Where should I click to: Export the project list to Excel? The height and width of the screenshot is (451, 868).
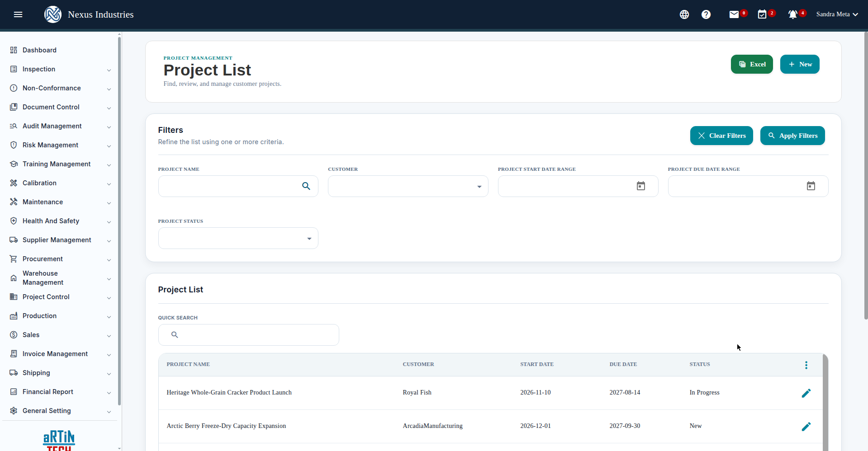pyautogui.click(x=752, y=64)
